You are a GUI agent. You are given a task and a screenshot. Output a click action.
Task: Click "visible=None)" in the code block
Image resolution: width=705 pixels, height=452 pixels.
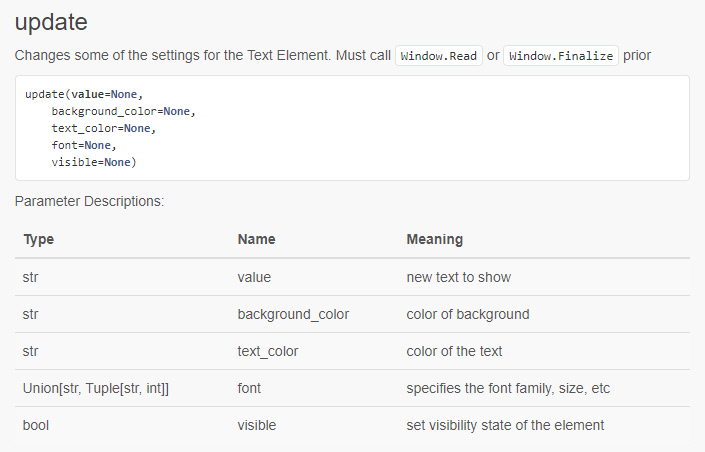[x=93, y=162]
